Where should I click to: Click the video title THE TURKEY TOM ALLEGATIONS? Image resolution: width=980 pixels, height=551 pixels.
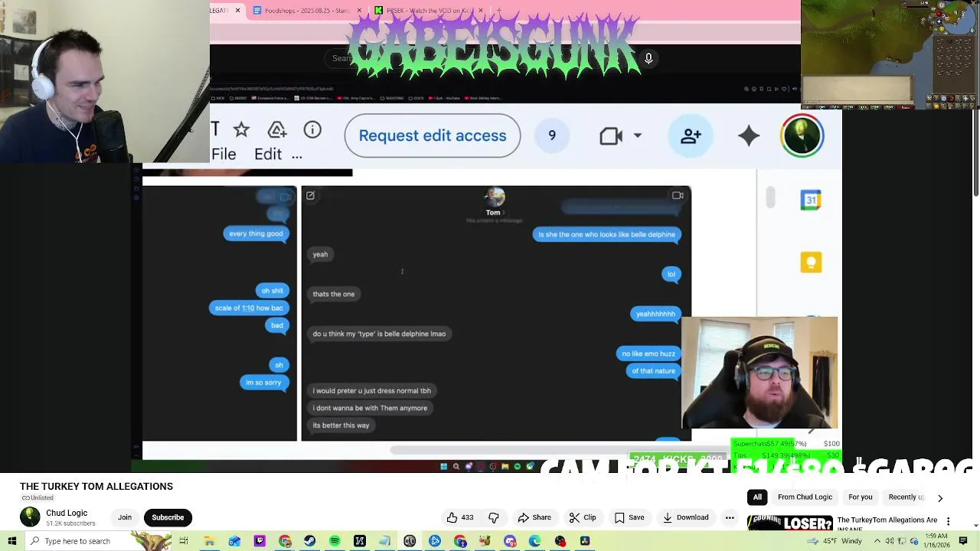[96, 487]
